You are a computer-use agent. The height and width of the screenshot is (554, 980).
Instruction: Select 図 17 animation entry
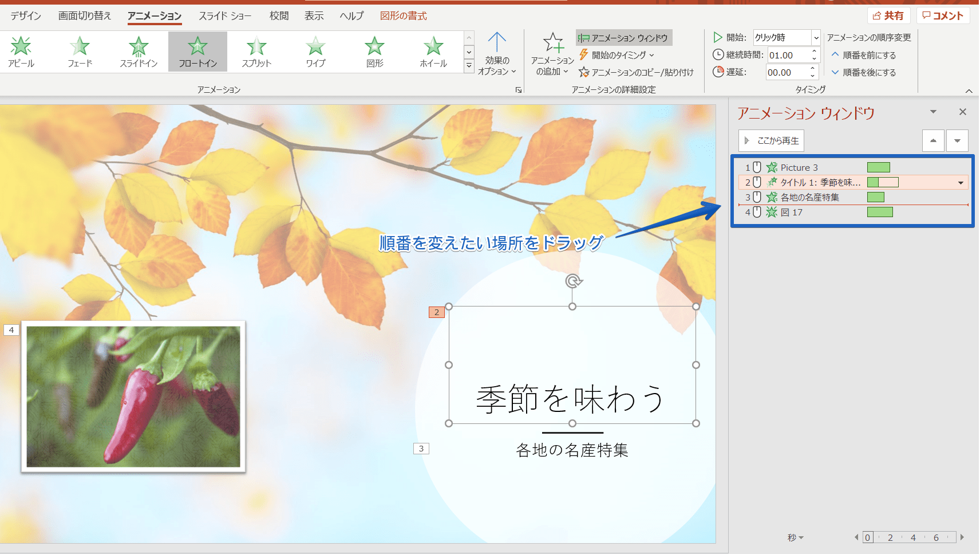(853, 212)
